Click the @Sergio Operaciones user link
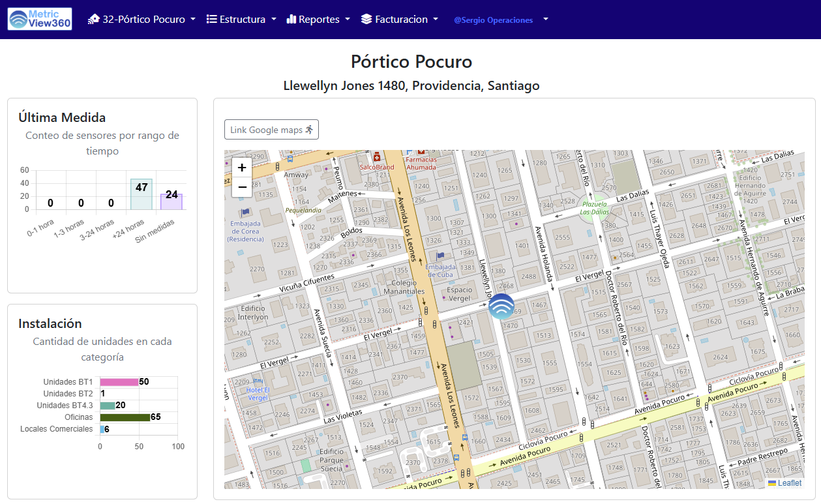821x504 pixels. (x=493, y=20)
